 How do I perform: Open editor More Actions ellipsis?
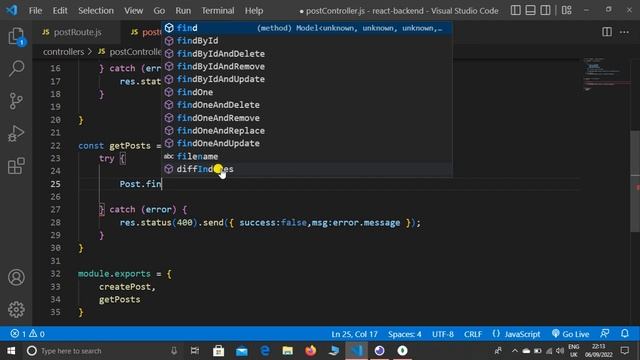(x=624, y=32)
